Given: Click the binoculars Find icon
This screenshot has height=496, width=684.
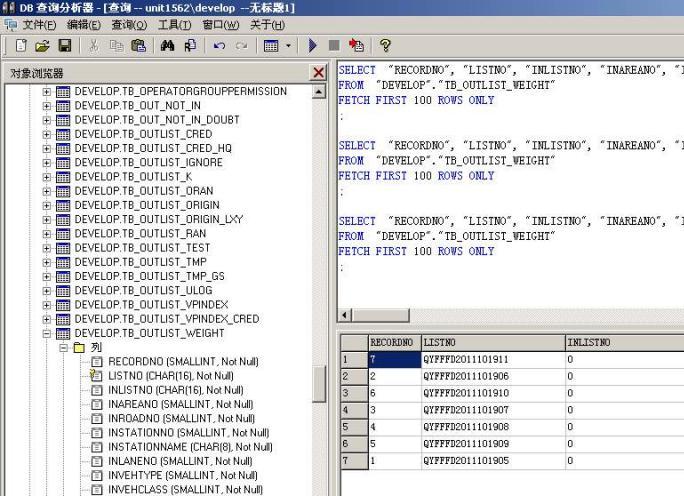Looking at the screenshot, I should (x=168, y=46).
